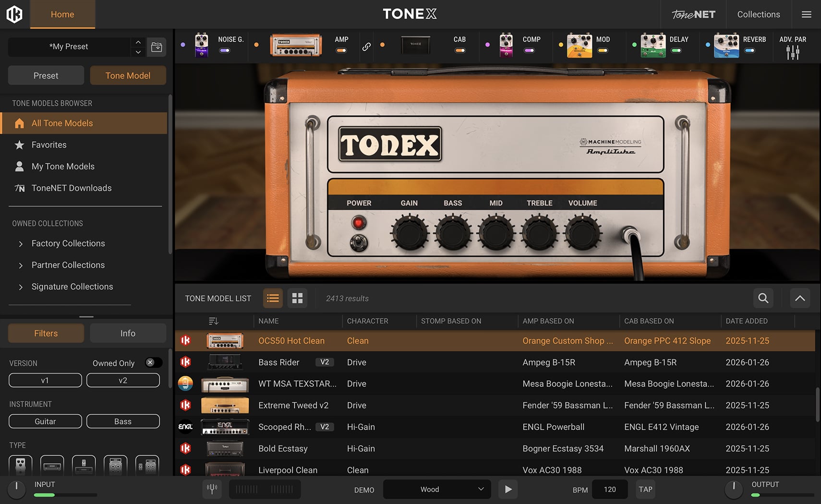Adjust the GAIN knob on the amp
Screen dimensions: 821x504
coord(410,233)
